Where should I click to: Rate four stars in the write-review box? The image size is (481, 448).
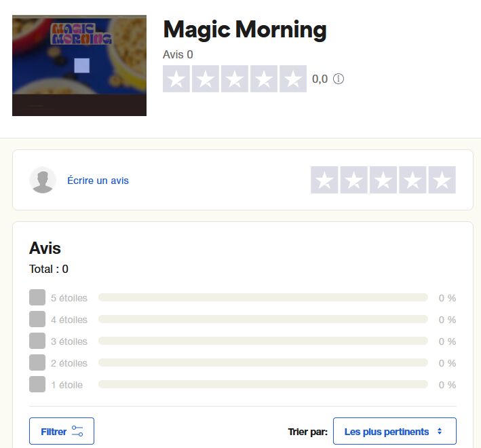pos(412,180)
